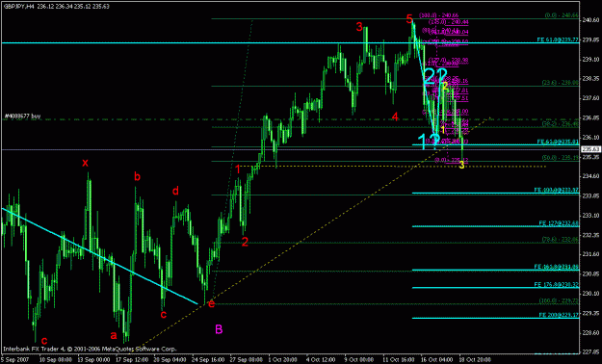Click the '(78.6)' Fibonacci retracement label

(561, 239)
